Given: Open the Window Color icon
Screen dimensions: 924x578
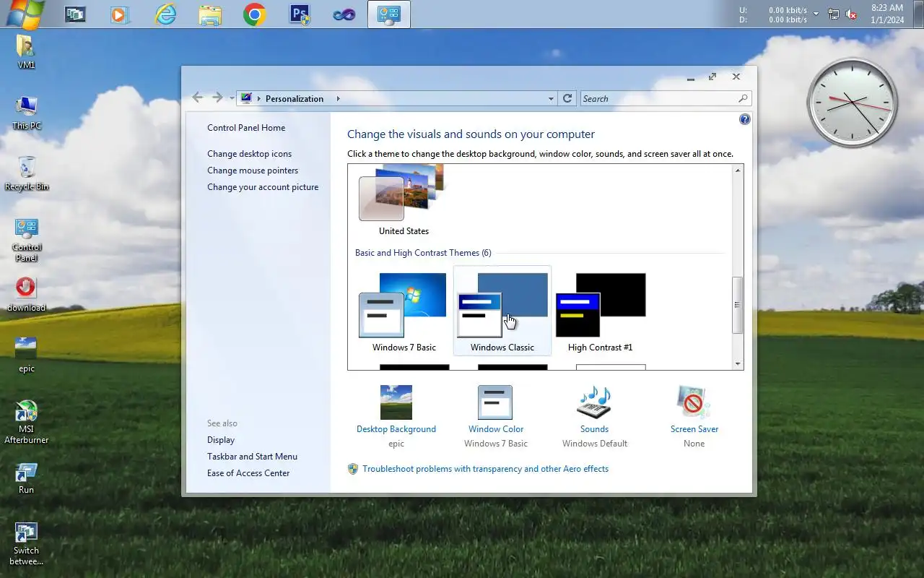Looking at the screenshot, I should pyautogui.click(x=495, y=402).
